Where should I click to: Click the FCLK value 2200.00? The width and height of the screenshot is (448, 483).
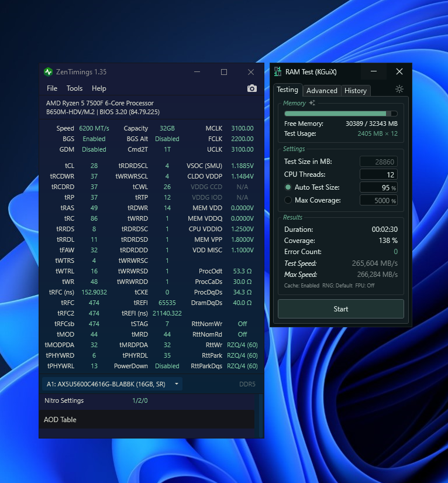[x=243, y=139]
